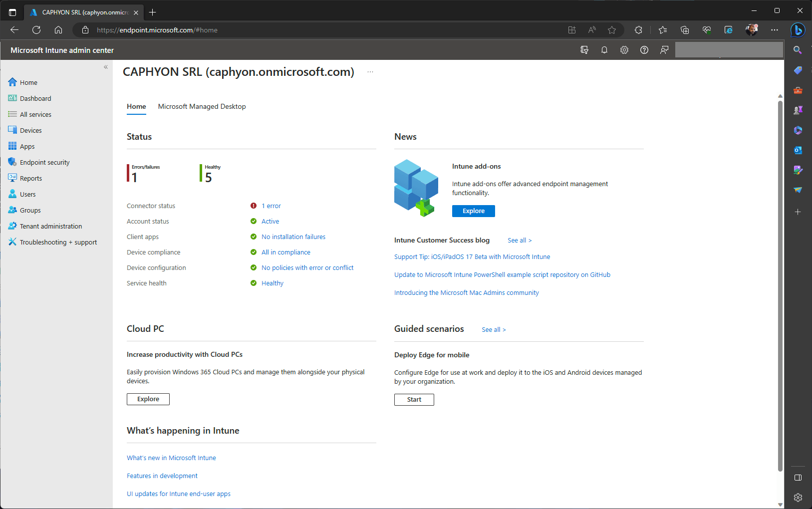Screen dimensions: 812x509
Task: Open Edge sidebar settings gear
Action: (798, 498)
